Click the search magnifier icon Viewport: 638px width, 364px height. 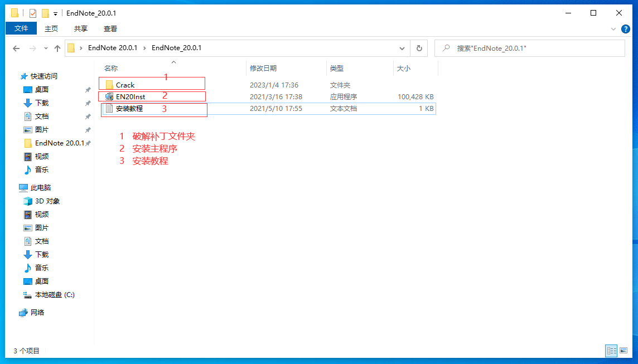446,48
